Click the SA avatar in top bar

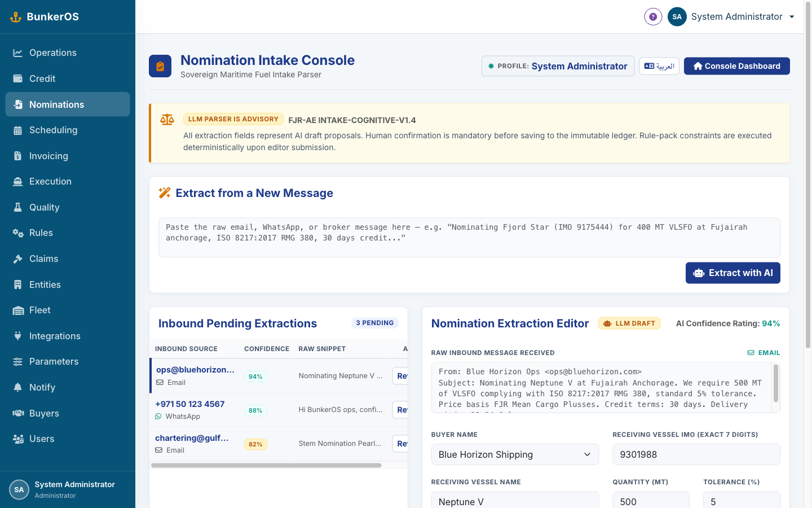(x=677, y=17)
